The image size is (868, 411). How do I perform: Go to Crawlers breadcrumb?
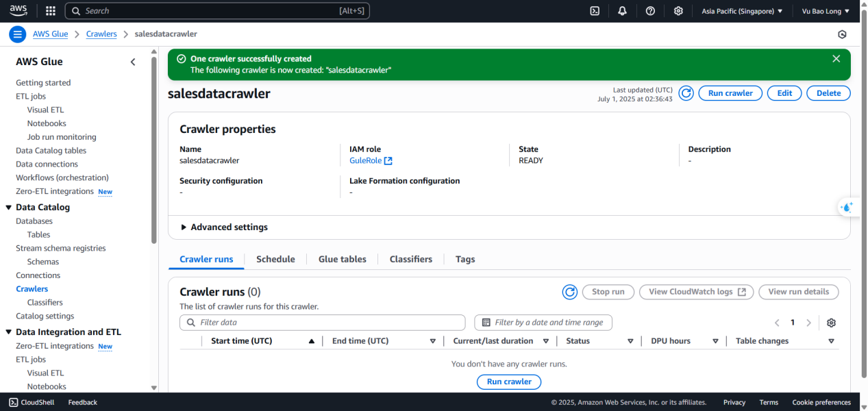(101, 34)
